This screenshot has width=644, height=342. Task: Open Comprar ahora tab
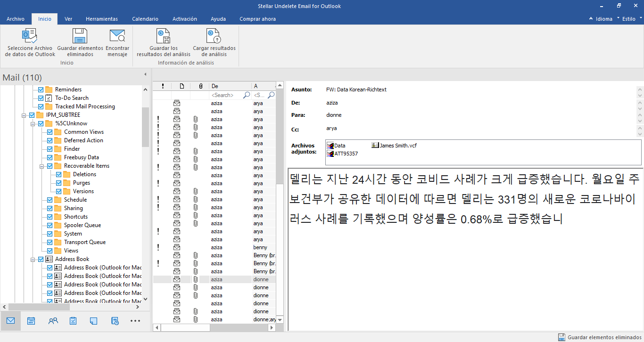click(257, 19)
